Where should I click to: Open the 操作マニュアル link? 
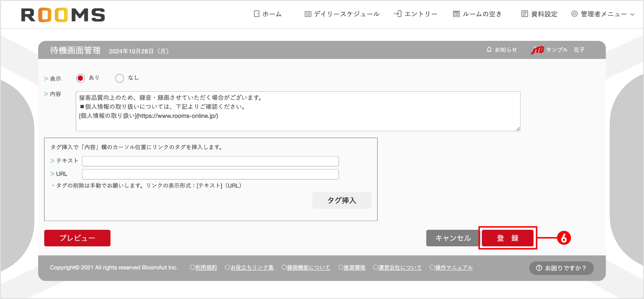[453, 267]
